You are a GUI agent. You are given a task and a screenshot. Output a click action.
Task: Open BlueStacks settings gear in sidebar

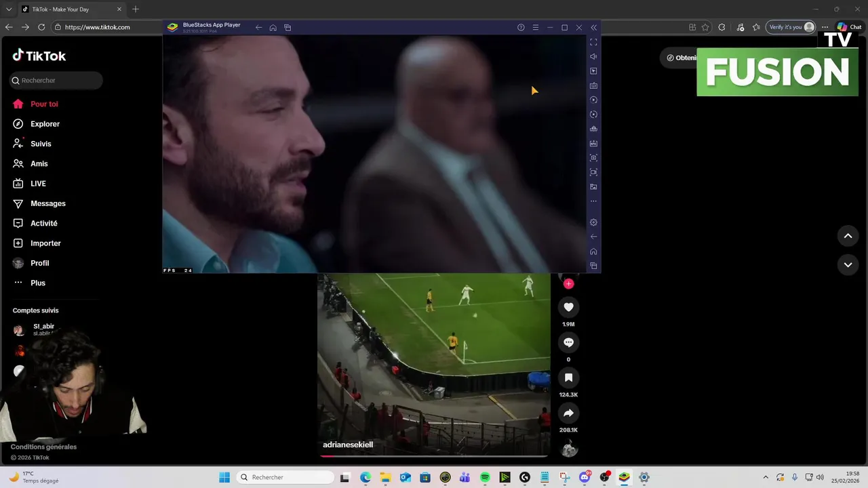point(593,222)
